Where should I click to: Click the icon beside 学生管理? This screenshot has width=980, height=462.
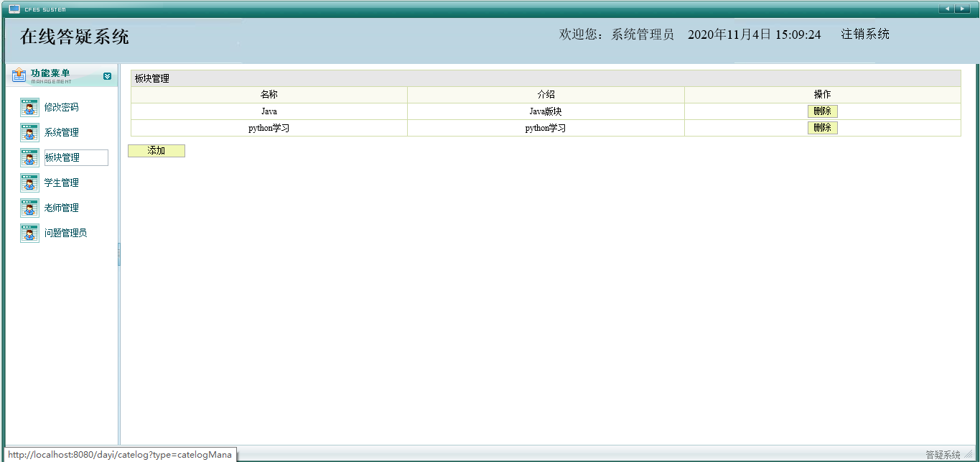29,183
